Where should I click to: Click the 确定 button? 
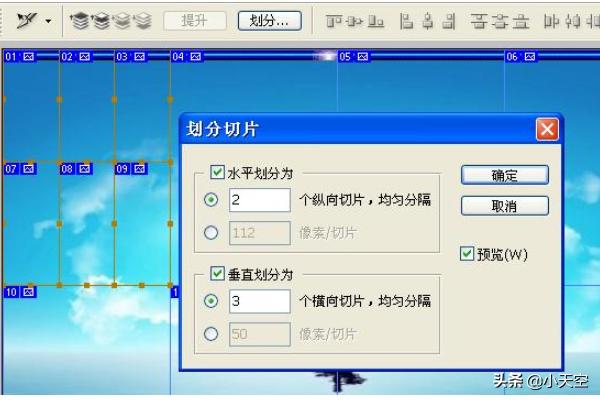504,175
